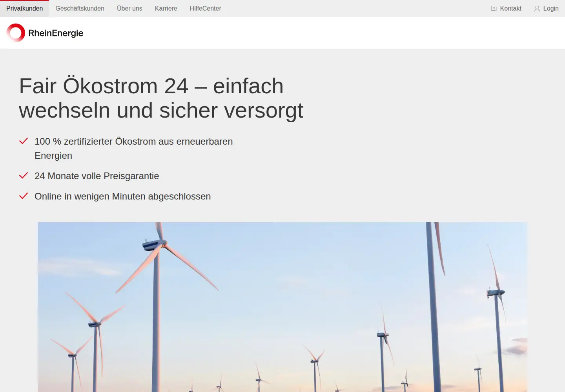Select the Privatkunden tab

pyautogui.click(x=24, y=9)
